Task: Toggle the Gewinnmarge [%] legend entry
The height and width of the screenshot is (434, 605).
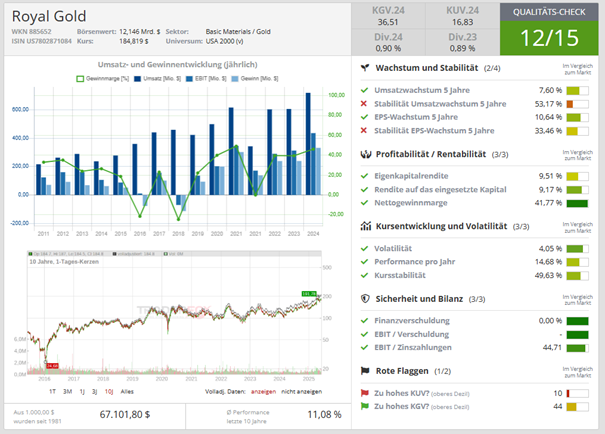Action: pyautogui.click(x=102, y=79)
